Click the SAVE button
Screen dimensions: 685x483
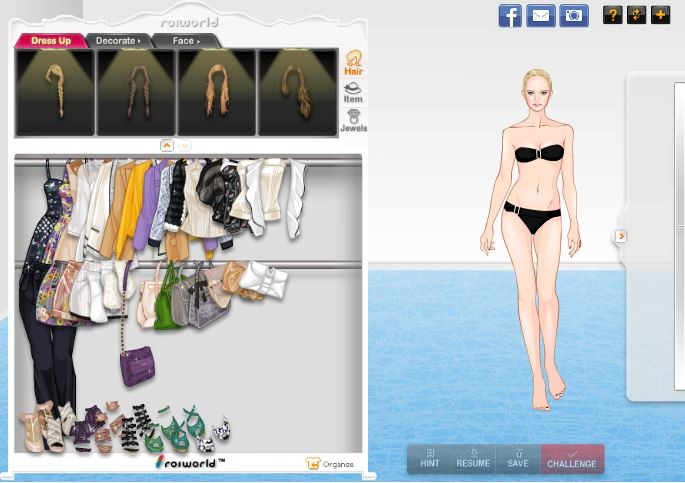point(517,459)
